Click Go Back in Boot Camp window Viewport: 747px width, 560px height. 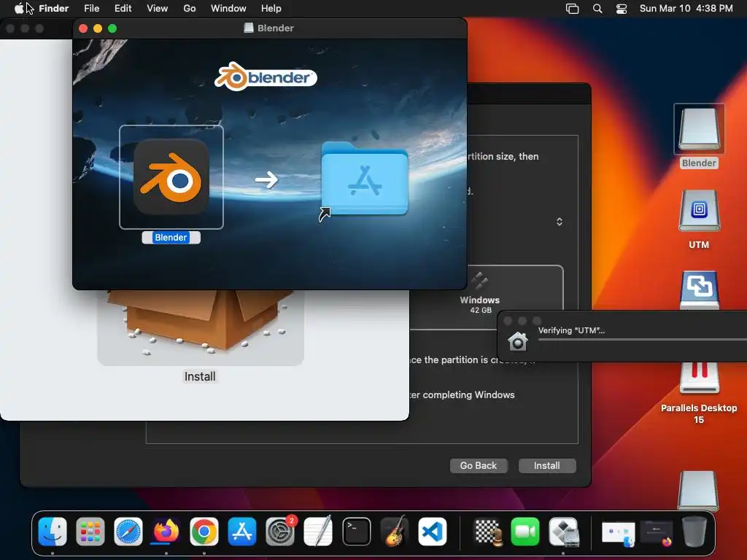click(x=479, y=466)
